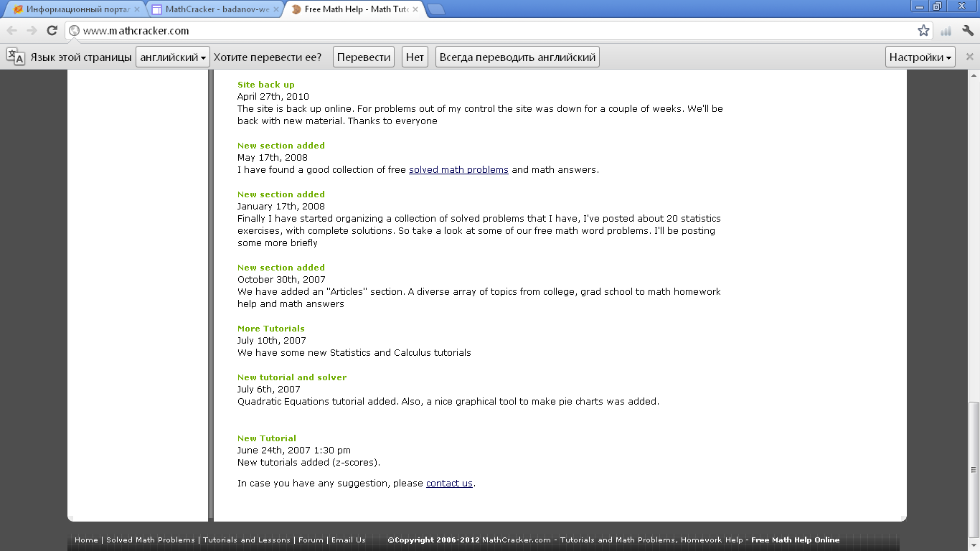This screenshot has height=551, width=980.
Task: Click the Free Math Help Online footer link
Action: [795, 540]
